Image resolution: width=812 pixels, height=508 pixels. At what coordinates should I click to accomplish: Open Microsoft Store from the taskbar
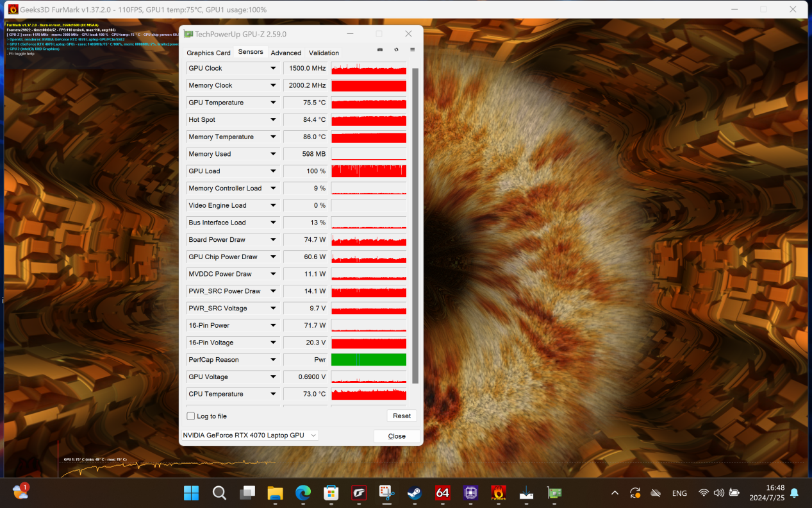point(331,493)
